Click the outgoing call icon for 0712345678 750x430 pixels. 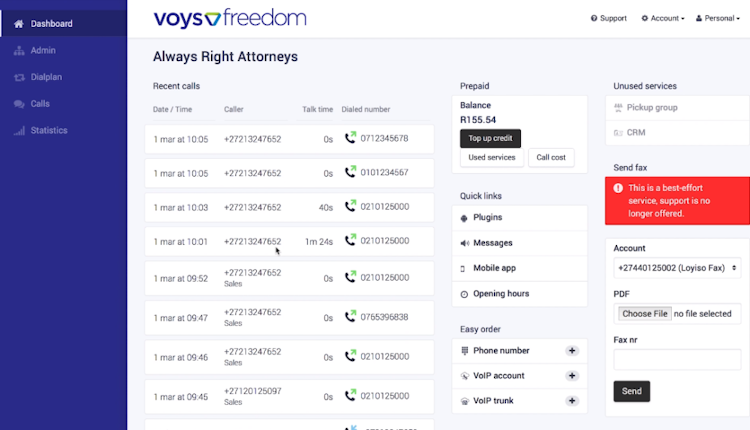pos(350,138)
